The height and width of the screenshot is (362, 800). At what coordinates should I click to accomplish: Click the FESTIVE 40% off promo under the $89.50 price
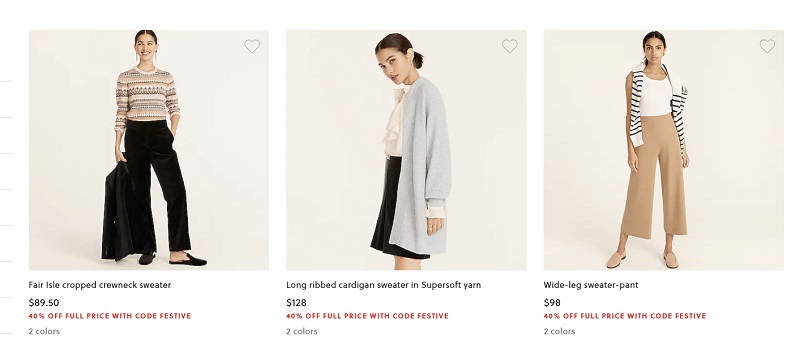click(110, 316)
